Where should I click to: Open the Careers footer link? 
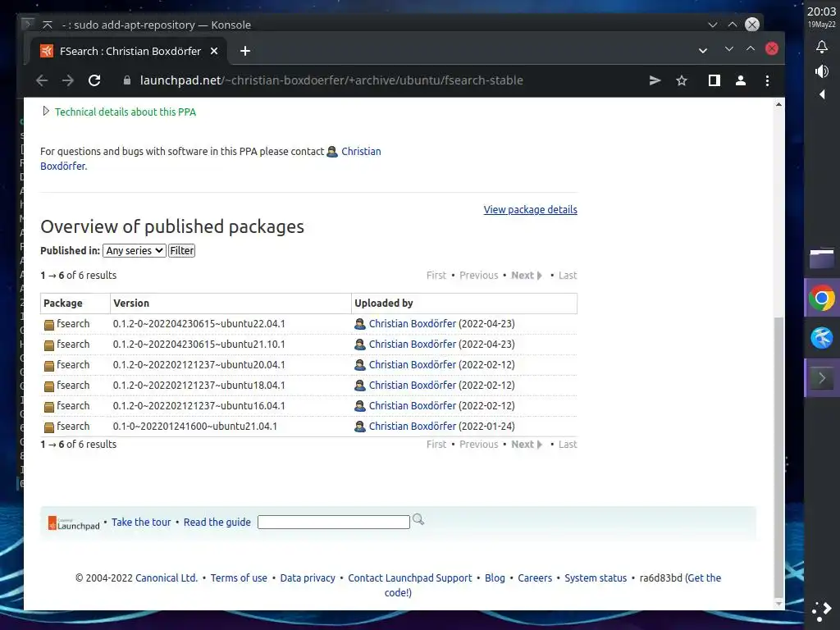click(535, 578)
